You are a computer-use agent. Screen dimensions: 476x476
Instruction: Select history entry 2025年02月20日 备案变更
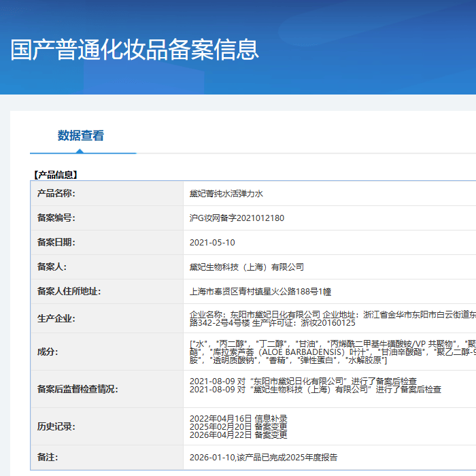click(x=238, y=427)
